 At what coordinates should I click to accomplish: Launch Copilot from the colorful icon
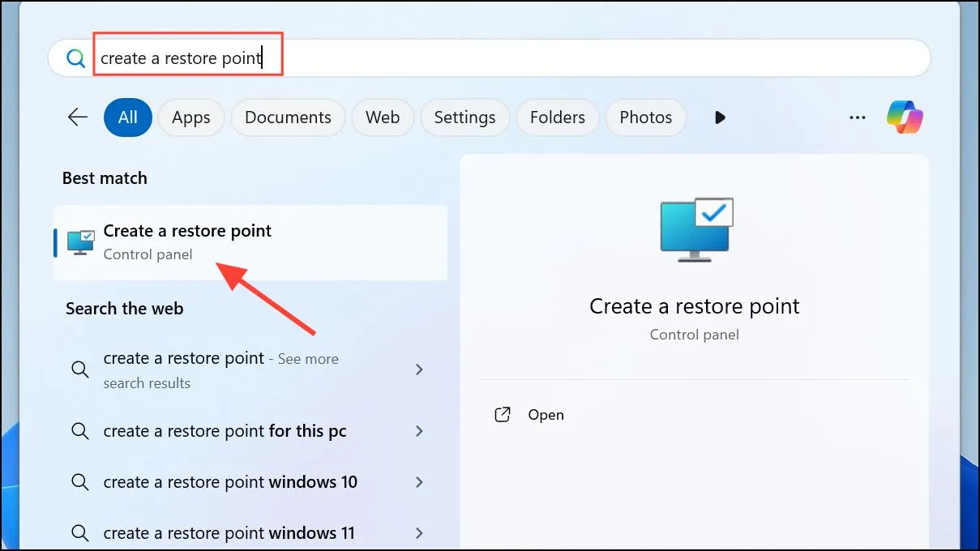(905, 117)
